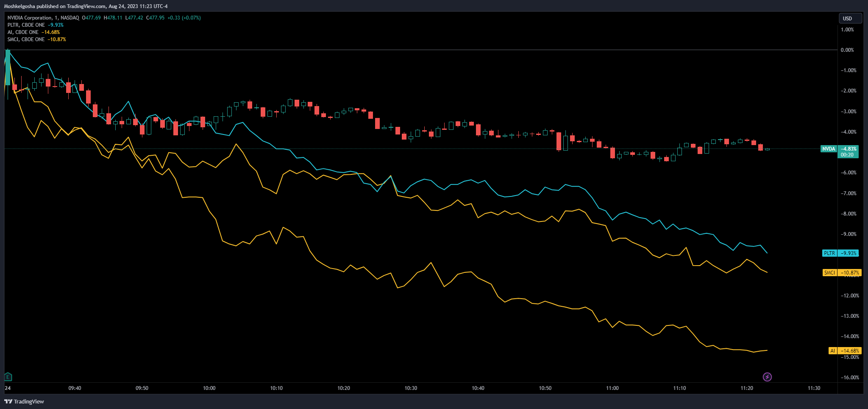Click the 11:00 time axis label
The image size is (868, 409).
pos(612,388)
